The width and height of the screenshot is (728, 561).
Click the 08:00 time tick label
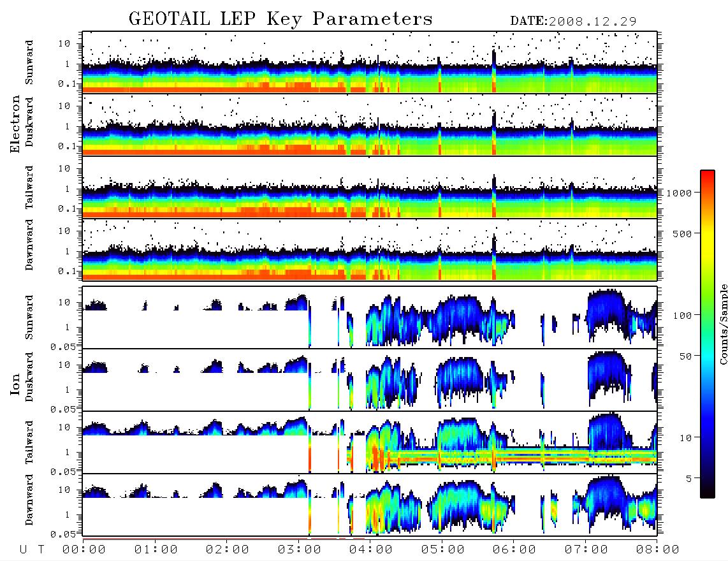[x=657, y=550]
